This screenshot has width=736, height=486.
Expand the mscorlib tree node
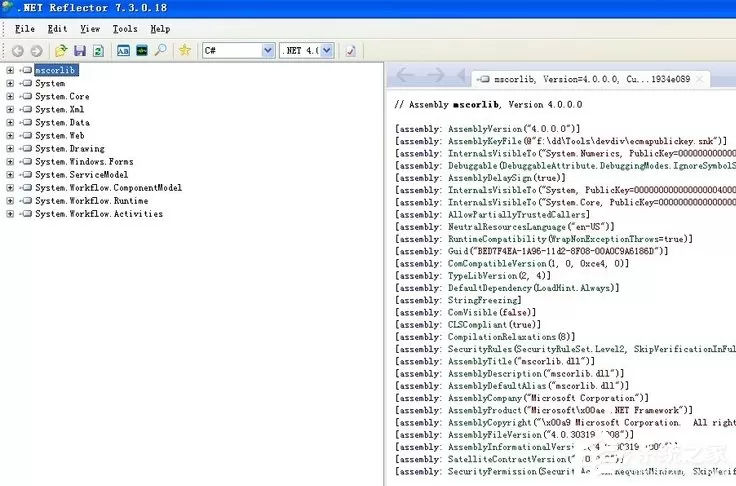click(x=10, y=70)
